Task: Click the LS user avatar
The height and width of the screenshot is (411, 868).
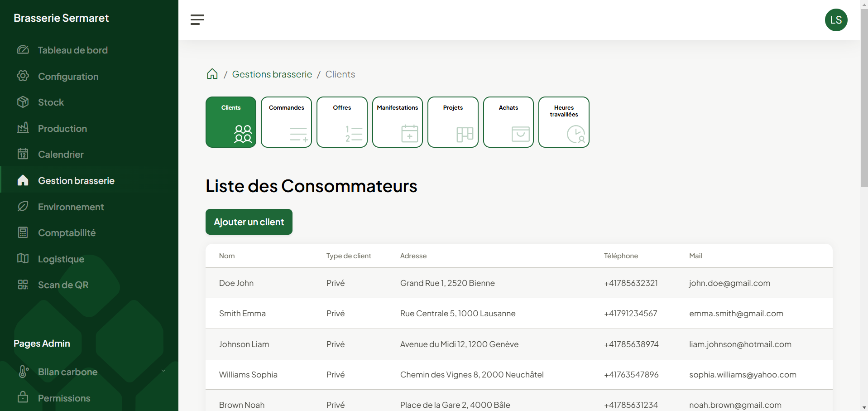Action: point(836,19)
